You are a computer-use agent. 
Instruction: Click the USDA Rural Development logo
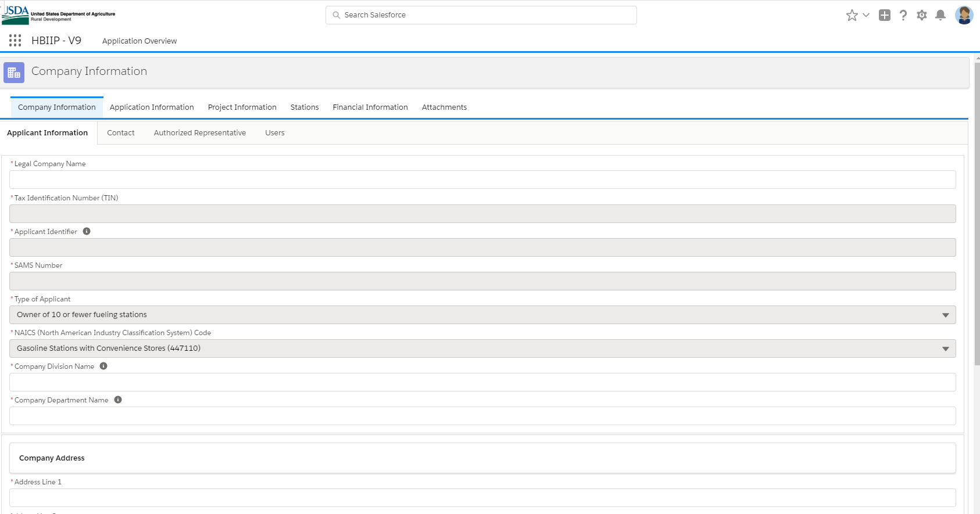pyautogui.click(x=59, y=15)
